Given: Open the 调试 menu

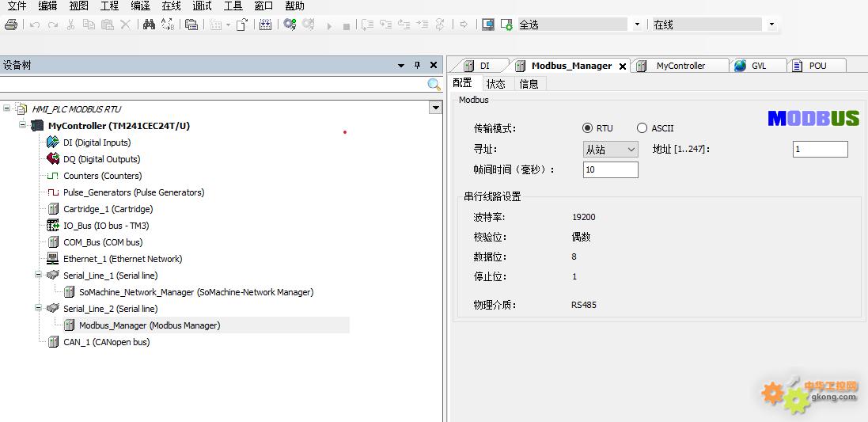Looking at the screenshot, I should (x=202, y=6).
